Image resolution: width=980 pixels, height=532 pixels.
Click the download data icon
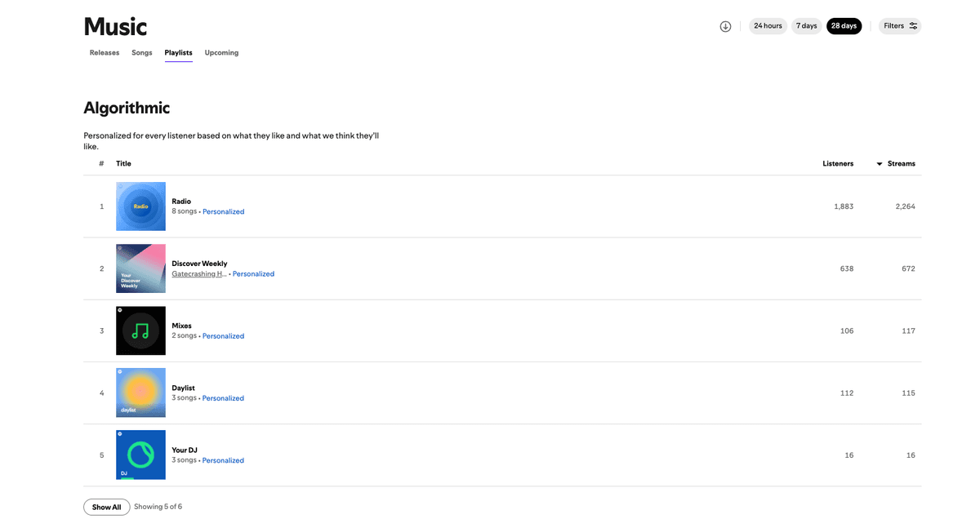[725, 26]
